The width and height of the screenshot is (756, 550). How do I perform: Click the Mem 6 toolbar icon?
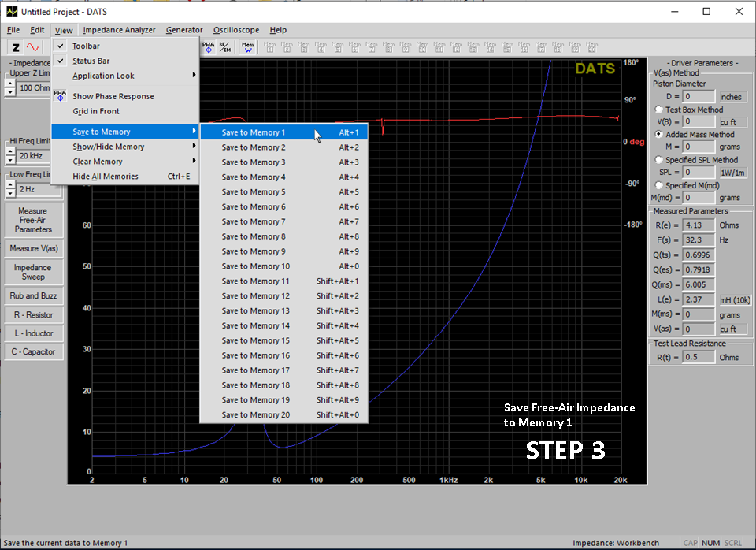354,47
